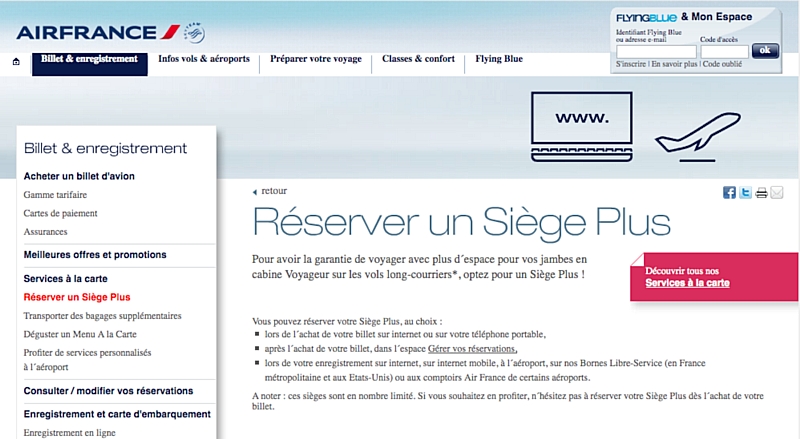Select Acheter un billet d'avion sidebar item
Viewport: 800px width, 439px height.
coord(79,176)
